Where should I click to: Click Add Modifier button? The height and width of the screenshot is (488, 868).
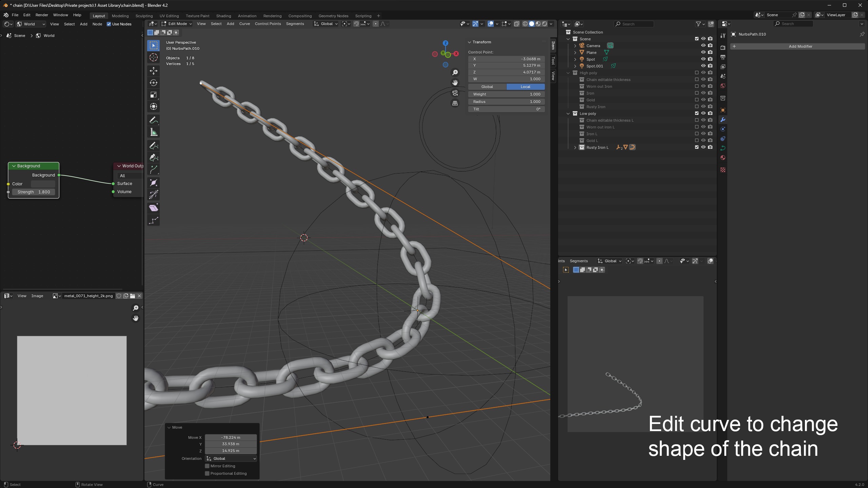pos(797,46)
